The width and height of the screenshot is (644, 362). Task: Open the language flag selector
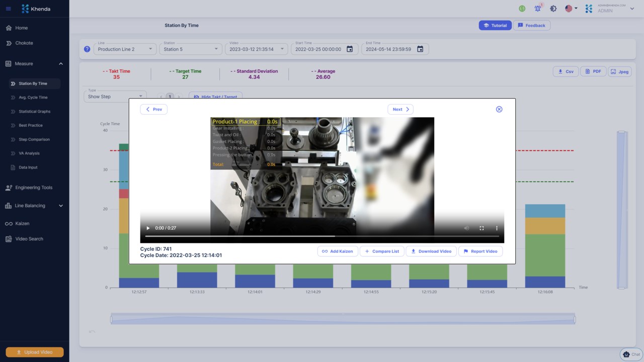click(x=571, y=9)
